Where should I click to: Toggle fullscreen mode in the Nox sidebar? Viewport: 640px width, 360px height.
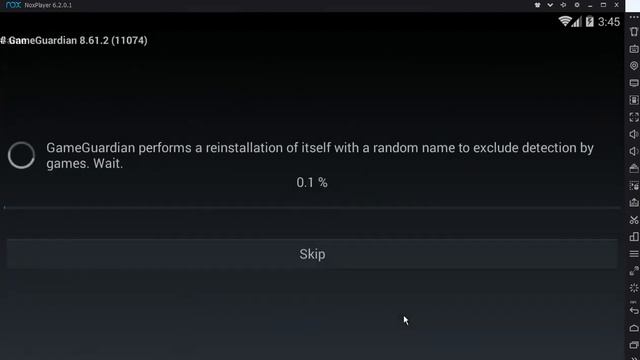633,117
